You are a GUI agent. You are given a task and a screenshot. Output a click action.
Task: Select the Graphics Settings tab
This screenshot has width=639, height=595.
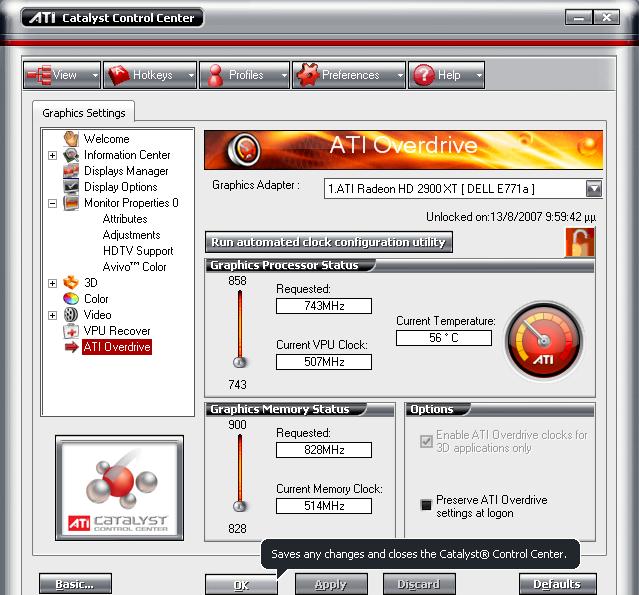click(x=84, y=112)
